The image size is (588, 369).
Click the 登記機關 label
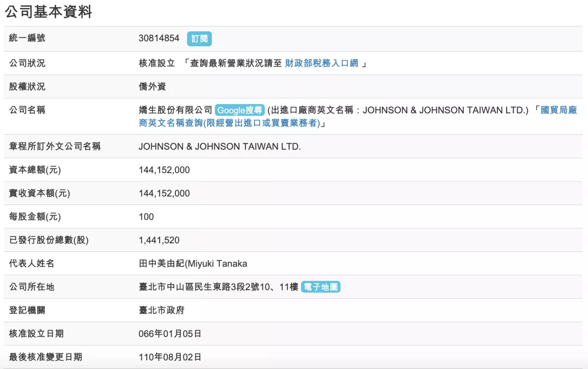pos(27,310)
